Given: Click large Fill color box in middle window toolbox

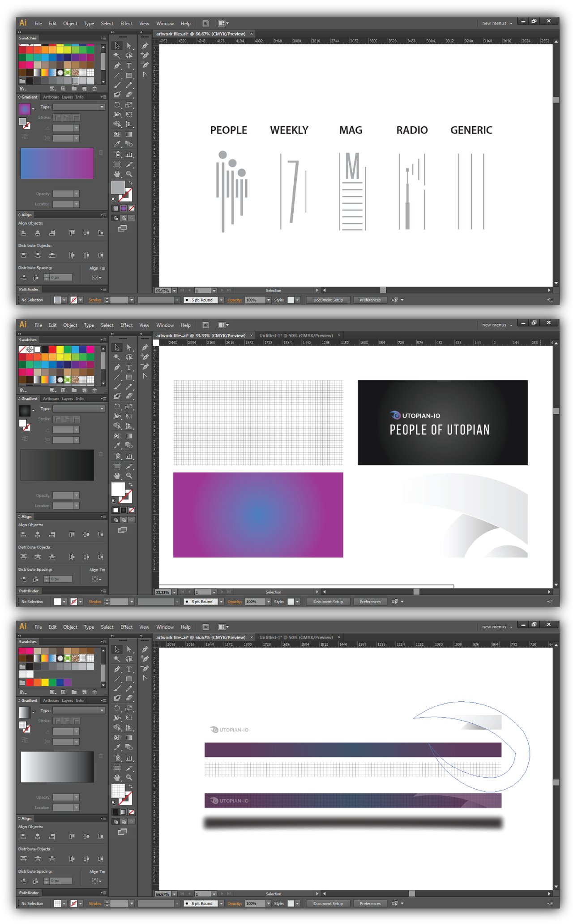Looking at the screenshot, I should click(x=118, y=490).
